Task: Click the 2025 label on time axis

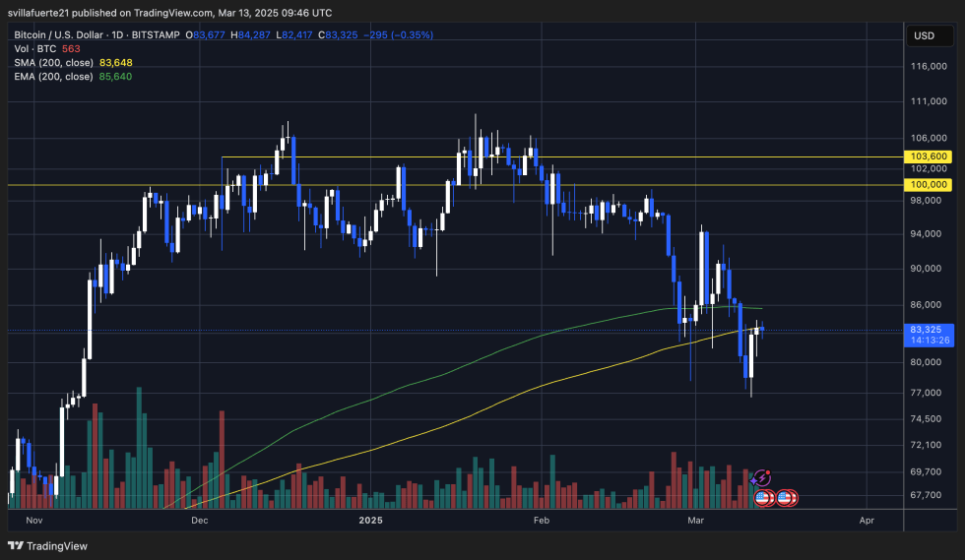Action: click(370, 519)
